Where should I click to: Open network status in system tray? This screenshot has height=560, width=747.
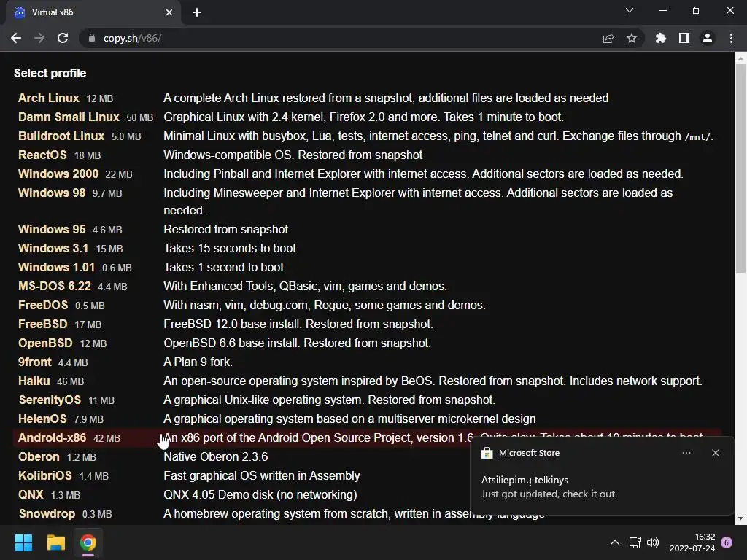(635, 542)
